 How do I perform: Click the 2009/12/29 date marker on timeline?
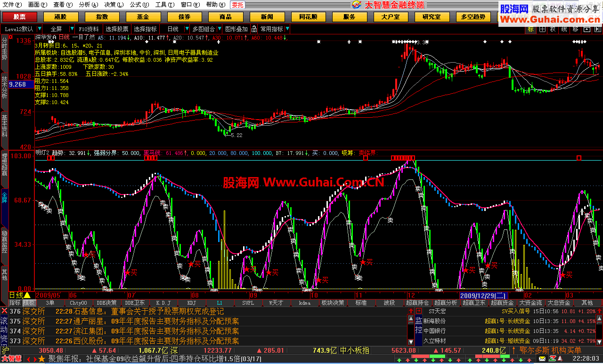coord(483,295)
